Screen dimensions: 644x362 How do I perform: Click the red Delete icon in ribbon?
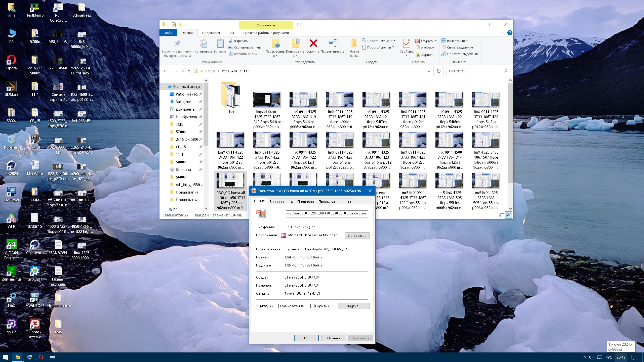[313, 44]
